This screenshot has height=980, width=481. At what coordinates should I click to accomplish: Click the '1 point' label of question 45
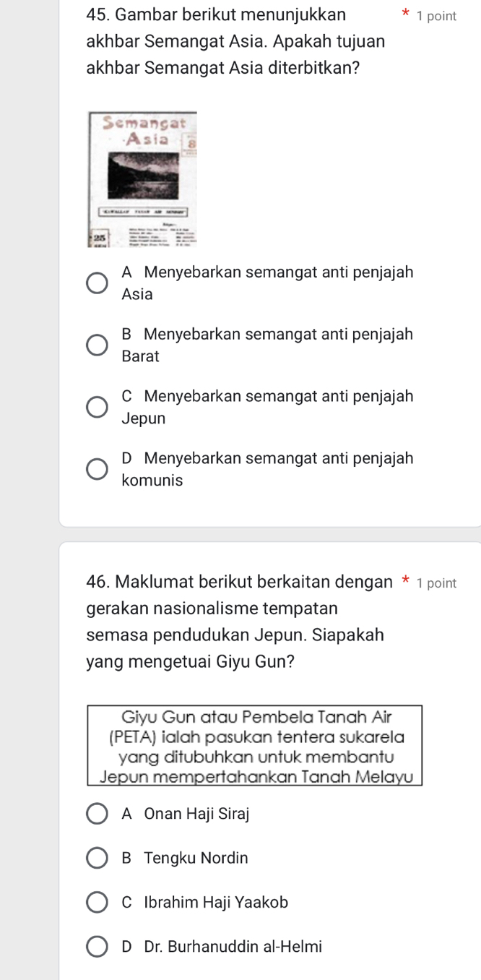point(437,16)
